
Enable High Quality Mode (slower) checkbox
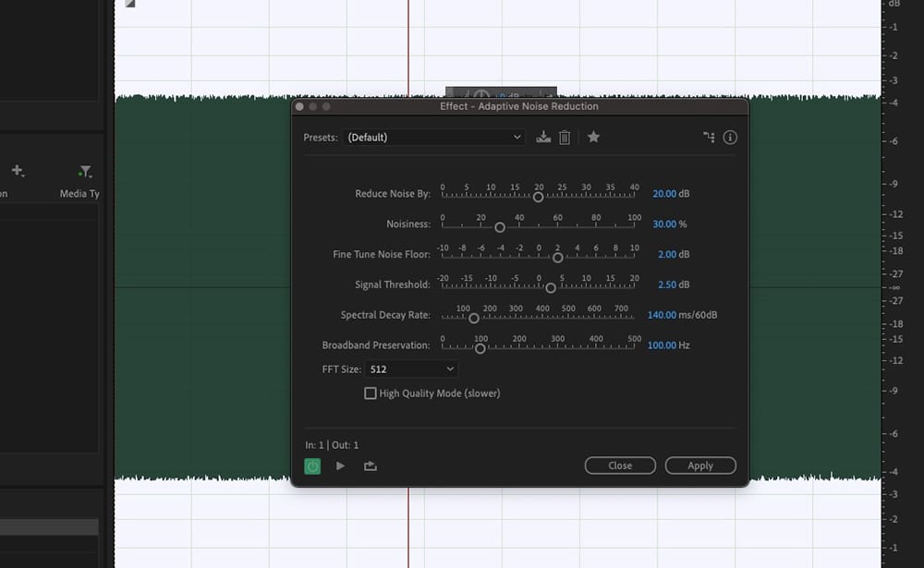371,393
